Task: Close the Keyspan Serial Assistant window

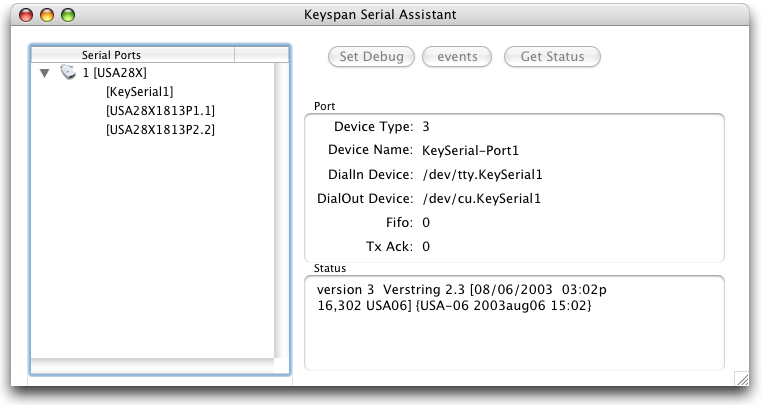Action: 26,15
